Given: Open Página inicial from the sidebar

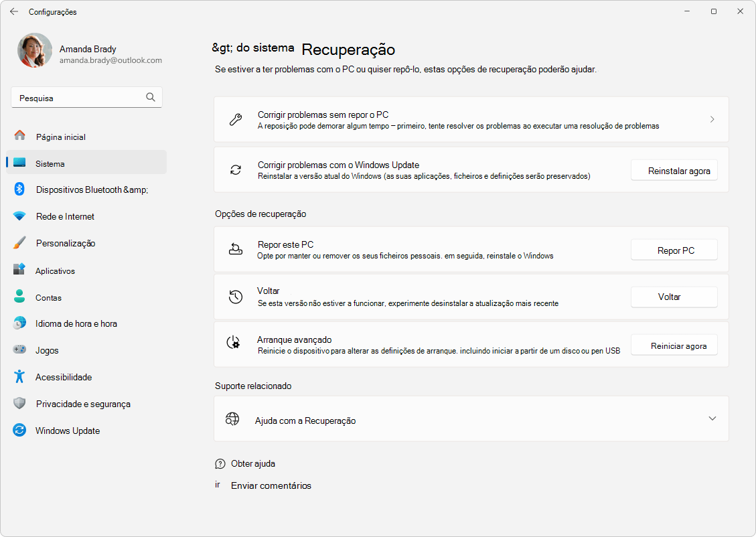Looking at the screenshot, I should pyautogui.click(x=60, y=137).
